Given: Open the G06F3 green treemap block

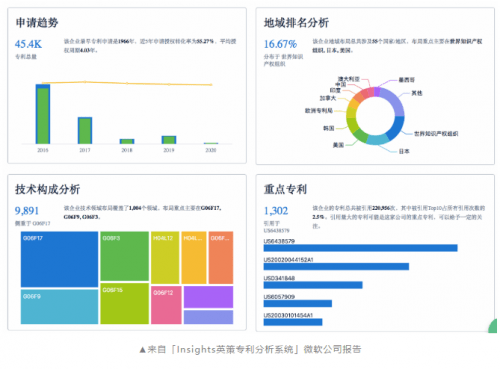Looking at the screenshot, I should click(x=124, y=256).
